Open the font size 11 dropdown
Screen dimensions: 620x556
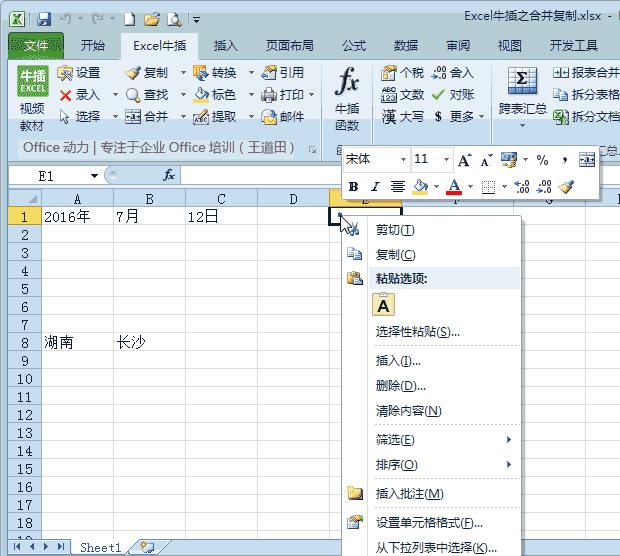click(446, 160)
